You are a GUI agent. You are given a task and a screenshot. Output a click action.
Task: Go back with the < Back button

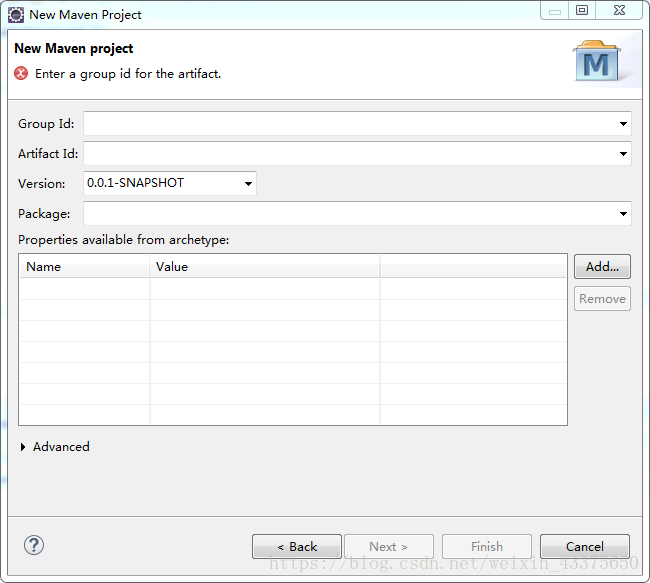tap(297, 547)
